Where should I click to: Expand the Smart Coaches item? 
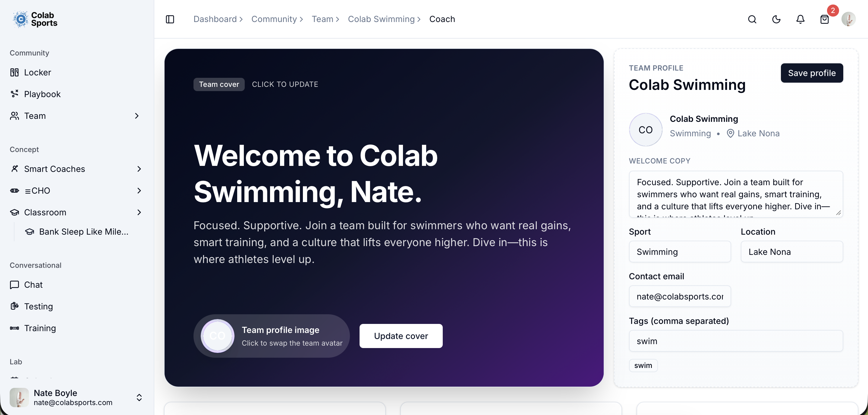139,169
